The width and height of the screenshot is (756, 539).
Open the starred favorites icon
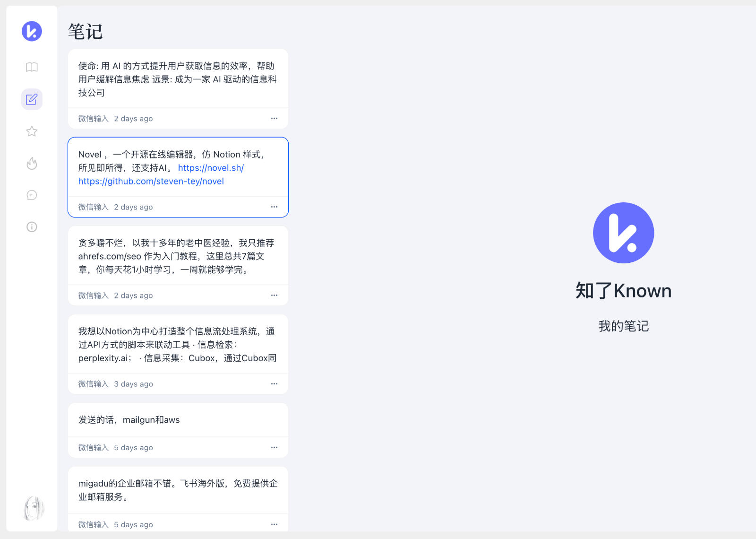31,131
